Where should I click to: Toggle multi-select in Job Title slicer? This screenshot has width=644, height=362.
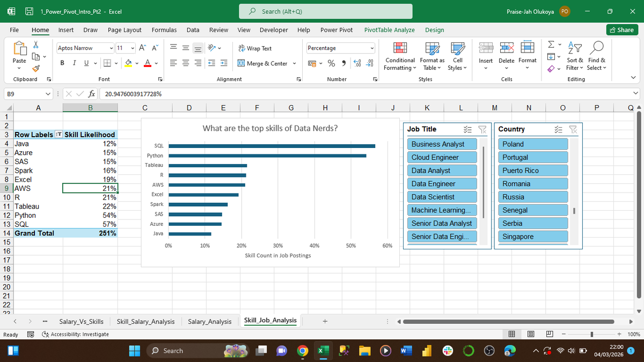[467, 129]
